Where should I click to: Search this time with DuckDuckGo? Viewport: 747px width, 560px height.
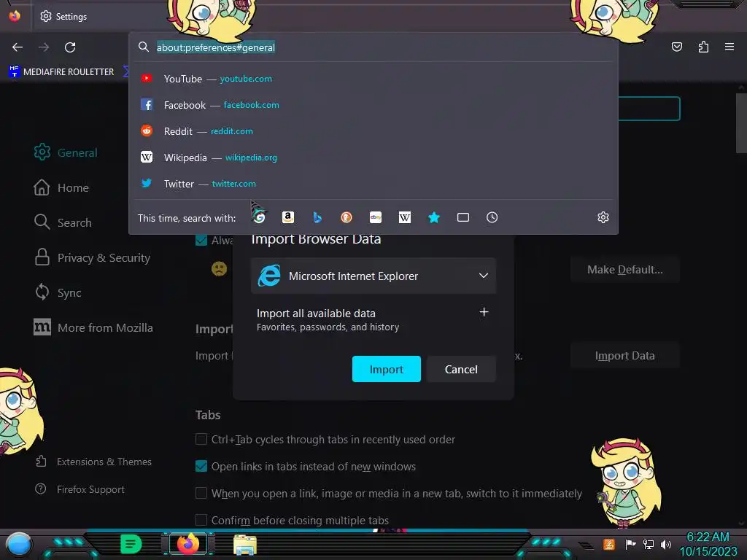[347, 217]
